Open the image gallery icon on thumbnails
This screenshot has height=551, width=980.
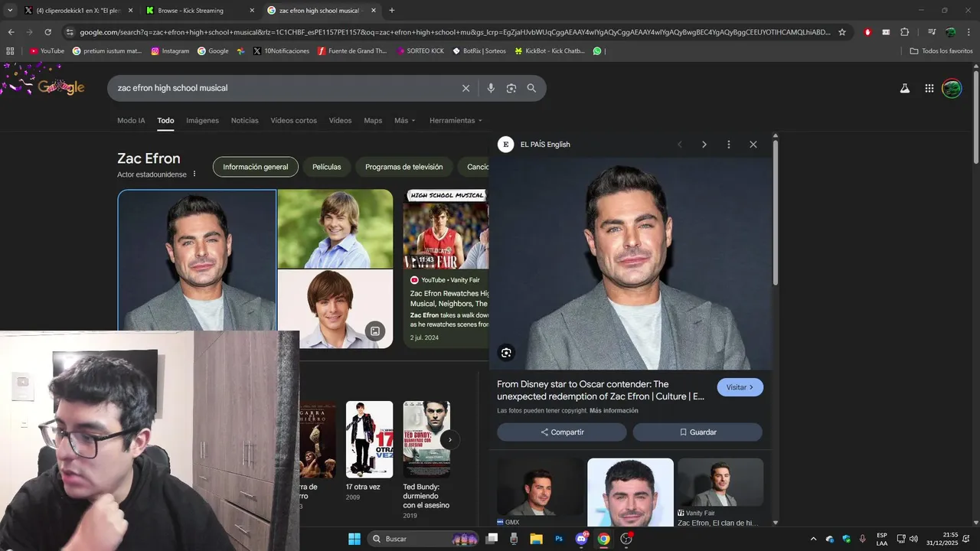click(375, 331)
